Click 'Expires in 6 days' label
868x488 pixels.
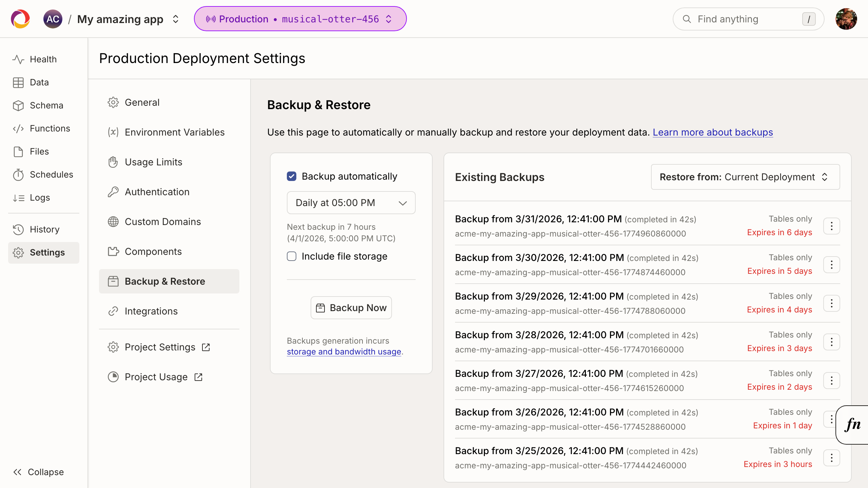tap(780, 232)
